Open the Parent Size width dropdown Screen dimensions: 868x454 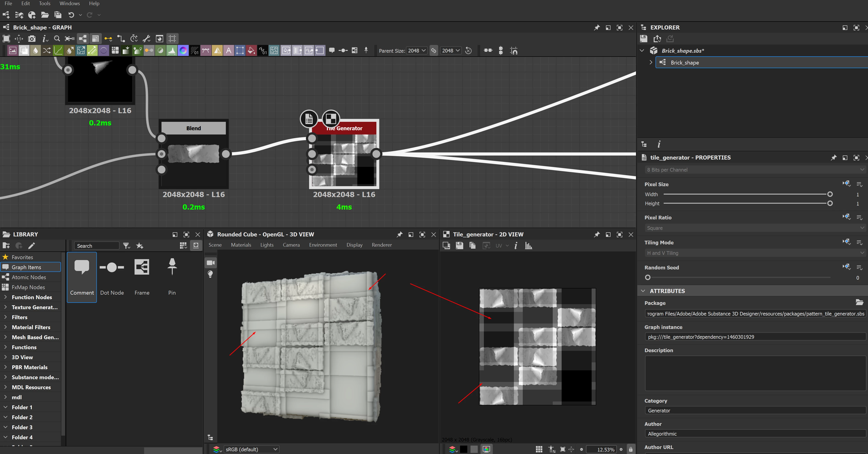click(x=417, y=51)
